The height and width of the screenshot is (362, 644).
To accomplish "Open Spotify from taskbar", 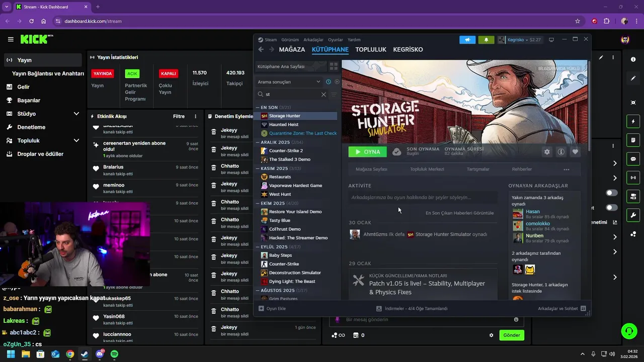I will pyautogui.click(x=114, y=354).
